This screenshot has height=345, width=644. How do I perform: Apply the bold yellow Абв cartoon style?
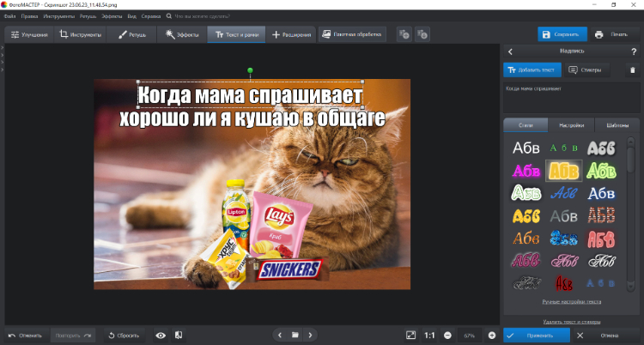pyautogui.click(x=526, y=215)
